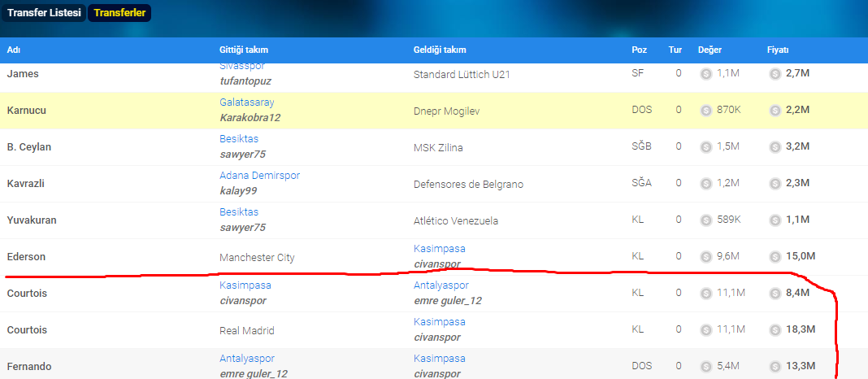Screen dimensions: 868x379
Task: Click the Geldiği takım column header
Action: [x=440, y=50]
